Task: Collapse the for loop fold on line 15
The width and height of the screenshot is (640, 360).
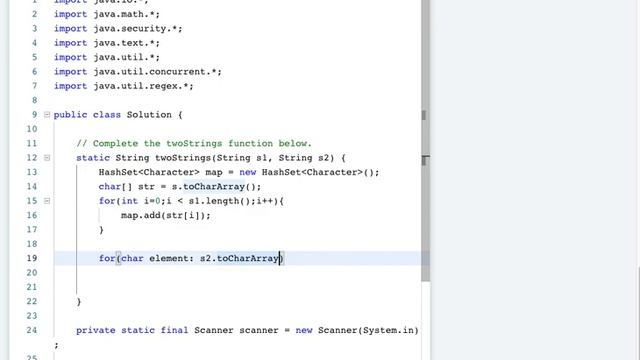Action: tap(47, 201)
